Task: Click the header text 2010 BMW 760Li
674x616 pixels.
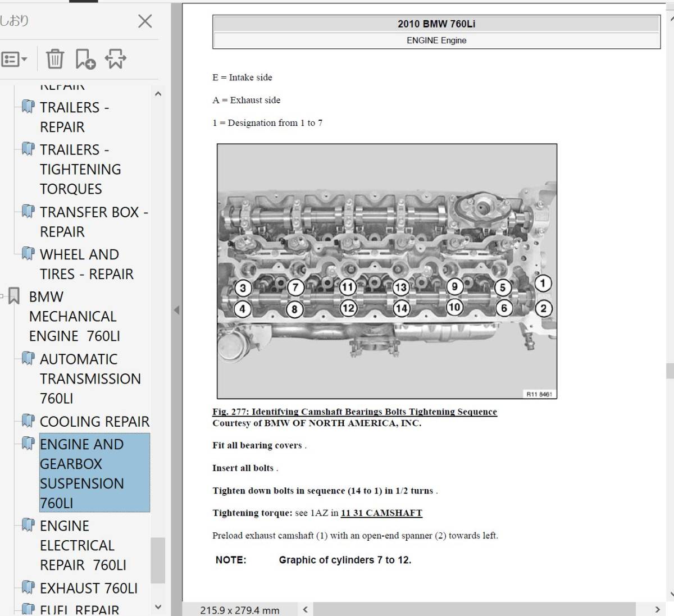Action: (436, 24)
